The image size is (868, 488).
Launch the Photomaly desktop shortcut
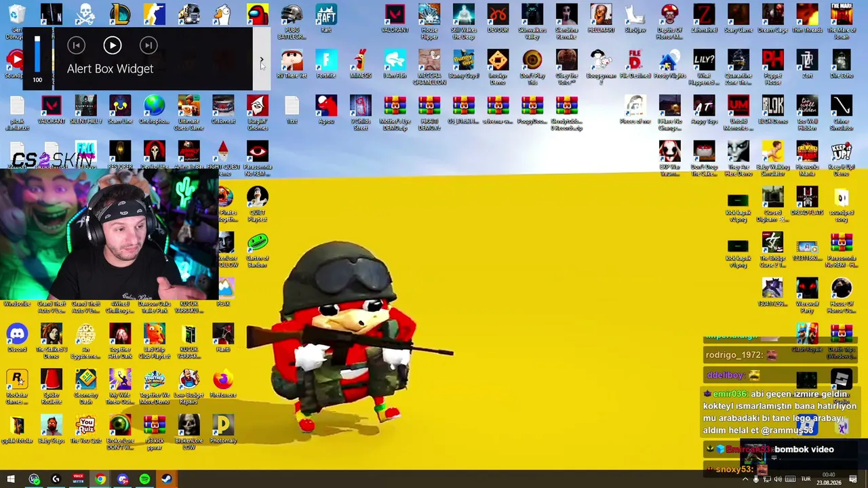click(223, 429)
